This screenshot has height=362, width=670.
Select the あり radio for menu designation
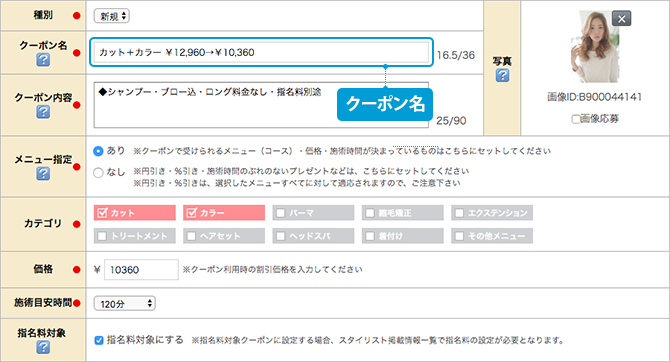[x=98, y=151]
